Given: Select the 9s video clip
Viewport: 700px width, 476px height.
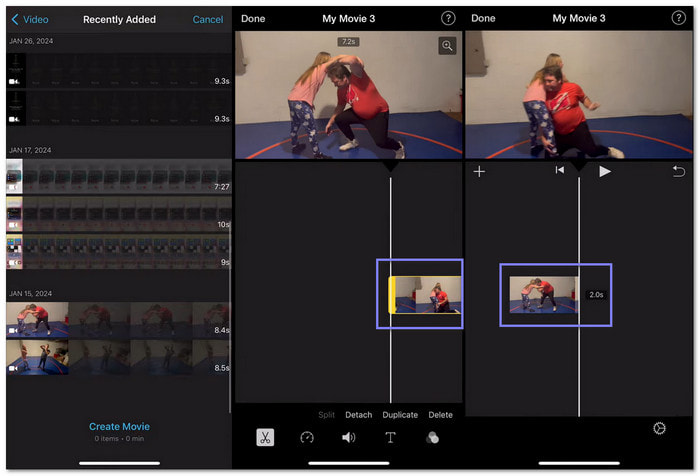Looking at the screenshot, I should click(119, 252).
